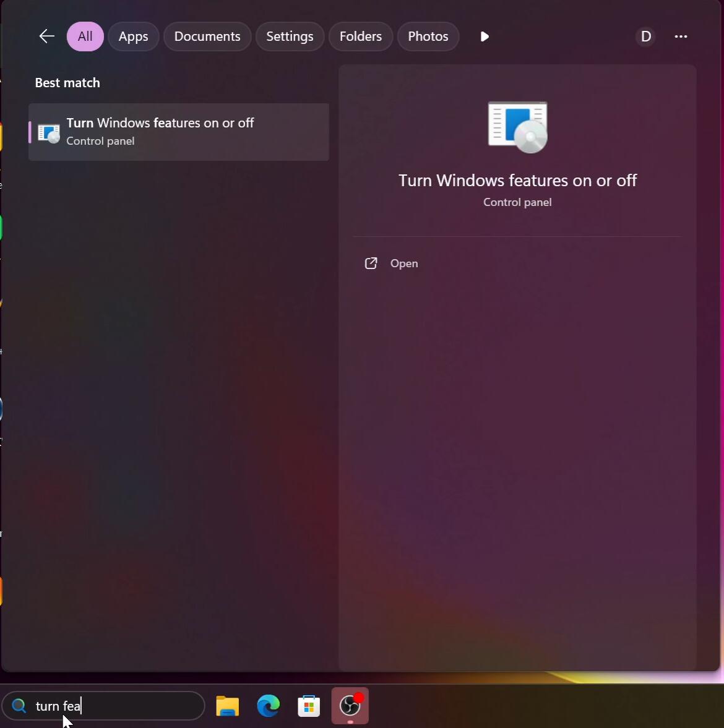
Task: Filter results by Folders
Action: point(360,36)
